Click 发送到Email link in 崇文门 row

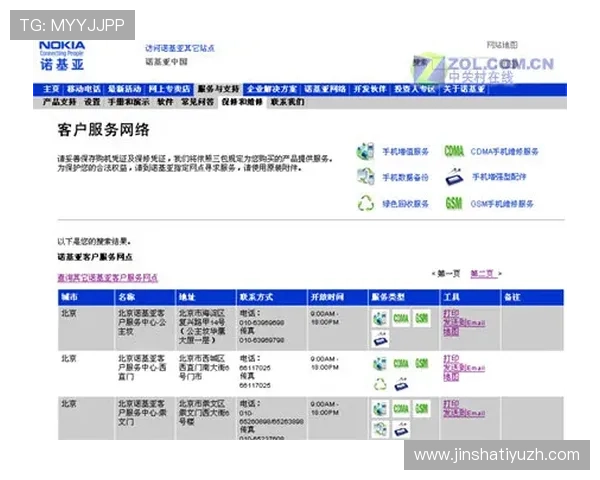[x=464, y=413]
